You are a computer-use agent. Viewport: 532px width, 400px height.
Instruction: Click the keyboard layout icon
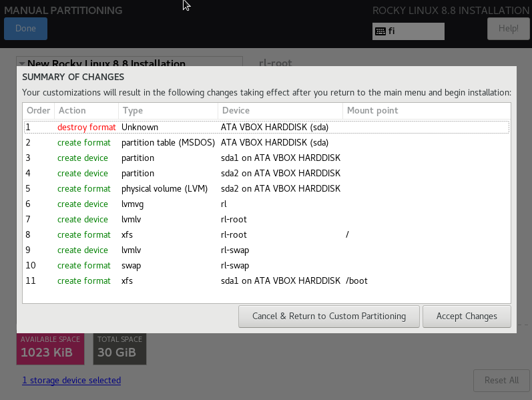380,31
